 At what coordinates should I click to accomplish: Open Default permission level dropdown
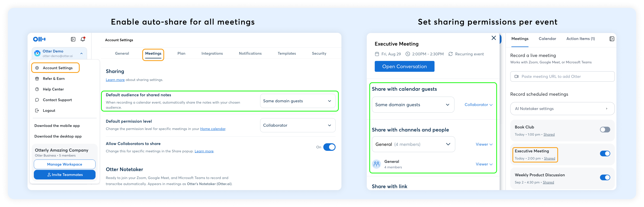coord(298,125)
